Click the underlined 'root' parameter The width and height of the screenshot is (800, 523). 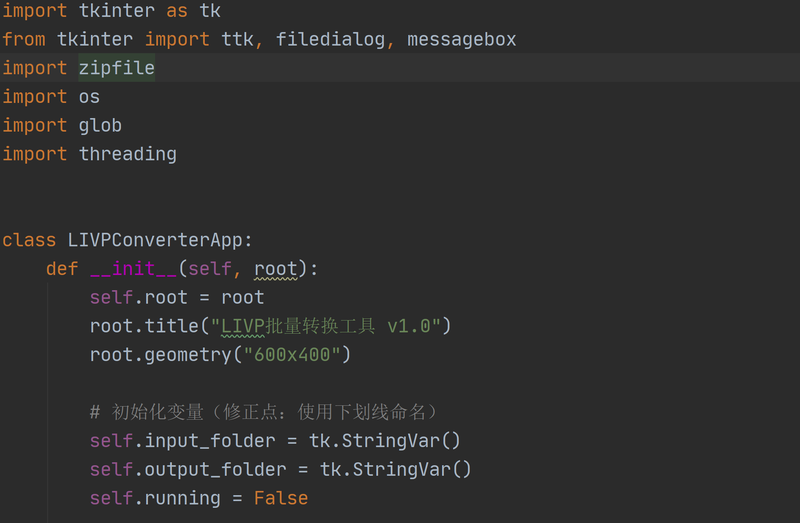[x=276, y=268]
